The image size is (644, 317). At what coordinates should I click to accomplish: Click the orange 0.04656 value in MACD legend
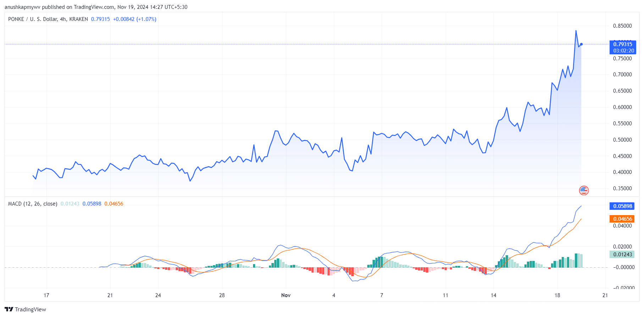[114, 204]
